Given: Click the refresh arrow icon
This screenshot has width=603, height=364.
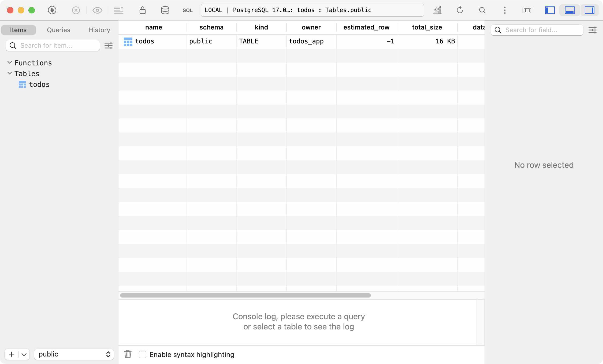Looking at the screenshot, I should (460, 10).
